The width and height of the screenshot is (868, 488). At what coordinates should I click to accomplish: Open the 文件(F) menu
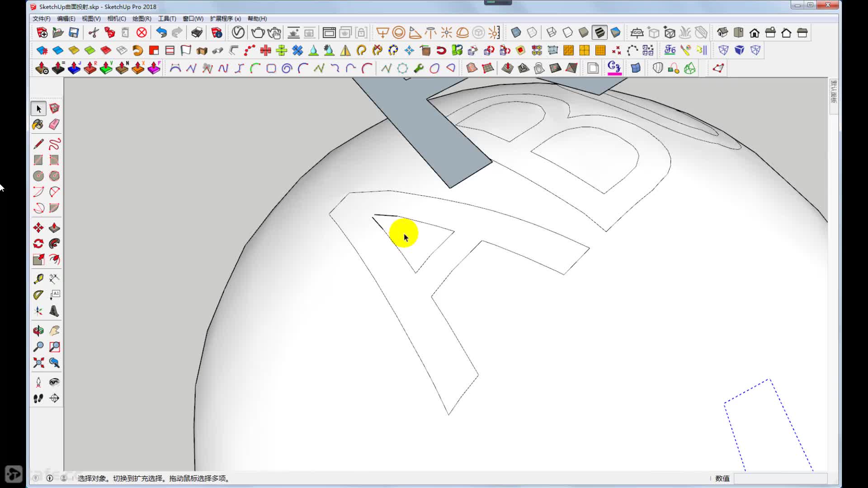click(41, 19)
